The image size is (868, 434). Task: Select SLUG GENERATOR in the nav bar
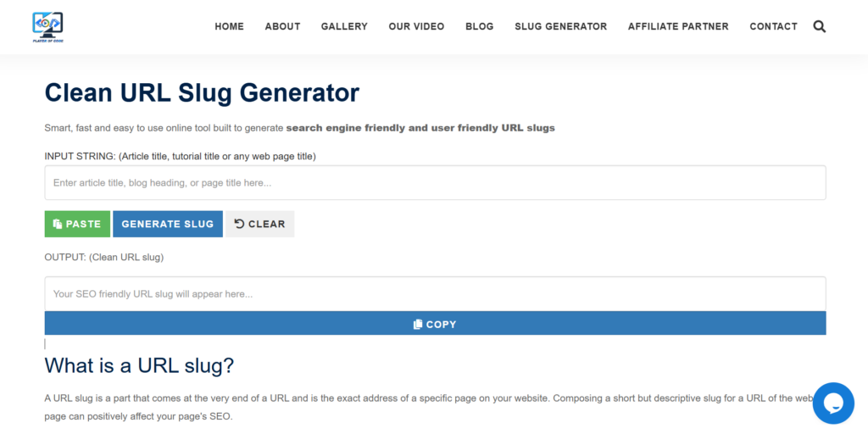coord(561,26)
